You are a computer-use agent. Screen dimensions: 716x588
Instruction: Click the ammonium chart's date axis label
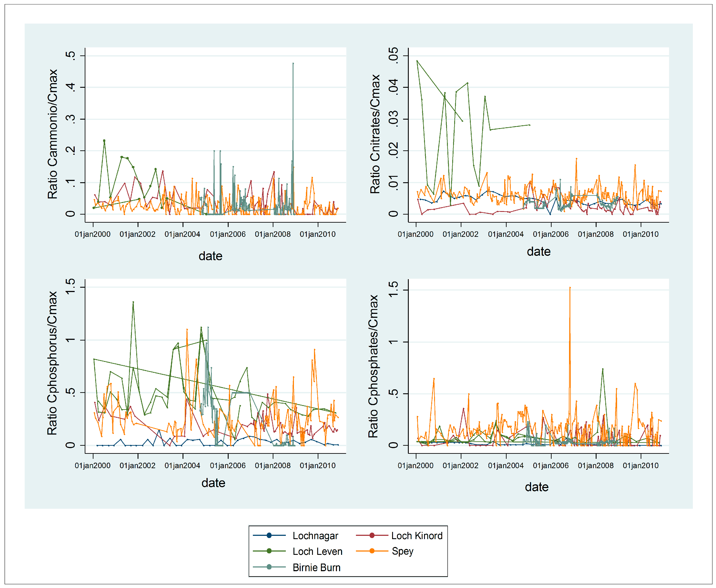[x=210, y=256]
